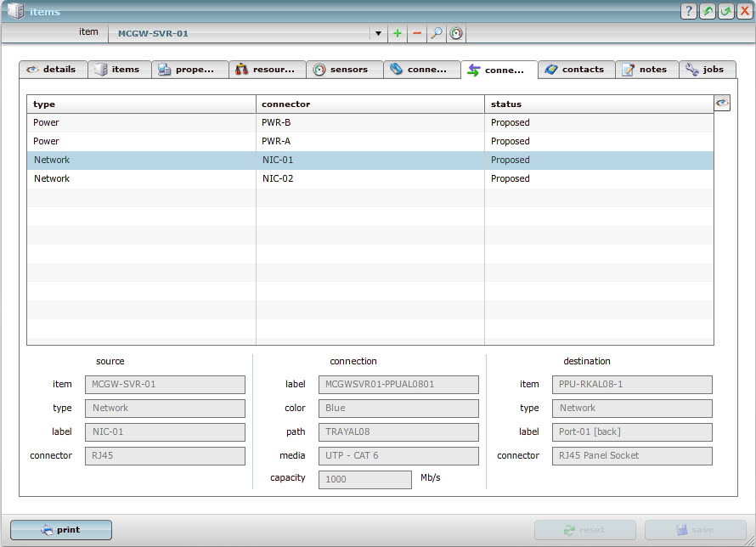The height and width of the screenshot is (547, 756).
Task: Go to the contacts tab
Action: [575, 70]
